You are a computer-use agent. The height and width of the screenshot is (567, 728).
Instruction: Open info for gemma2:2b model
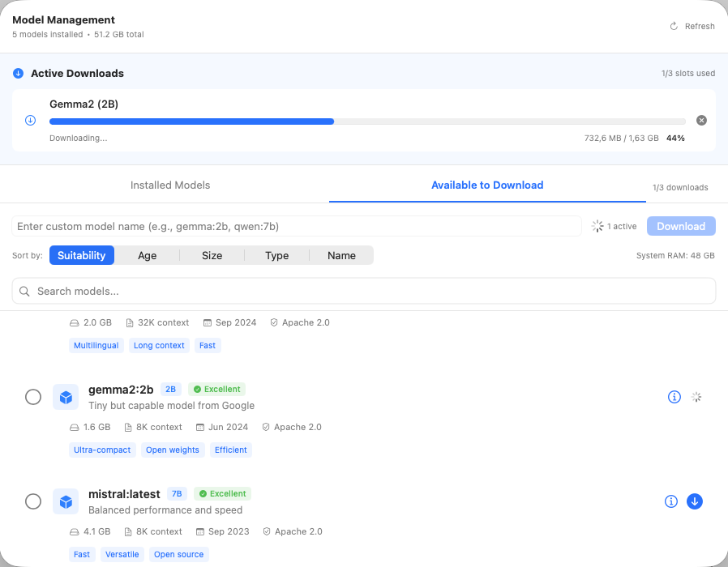[674, 397]
